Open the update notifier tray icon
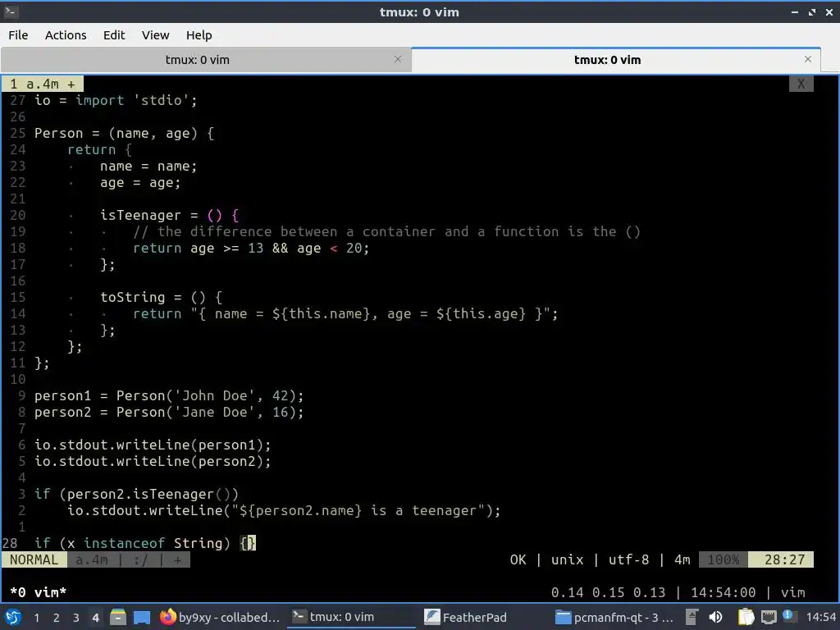Image resolution: width=840 pixels, height=630 pixels. pyautogui.click(x=788, y=616)
